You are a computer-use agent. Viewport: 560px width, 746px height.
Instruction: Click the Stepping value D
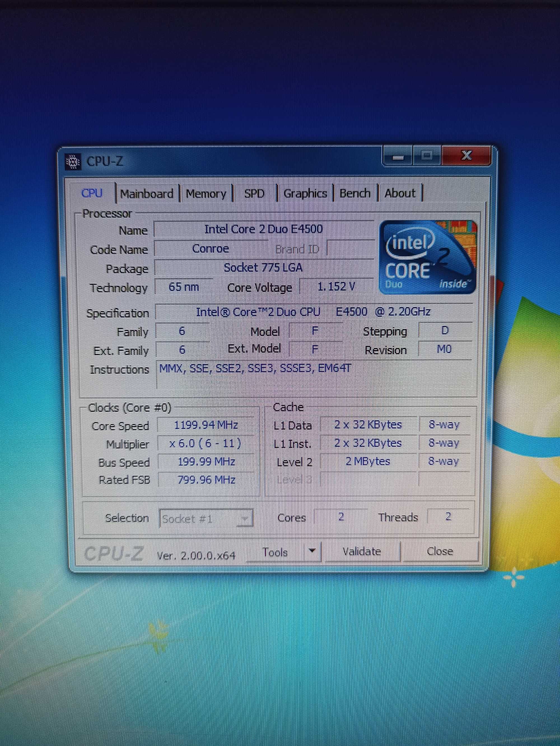coord(445,330)
